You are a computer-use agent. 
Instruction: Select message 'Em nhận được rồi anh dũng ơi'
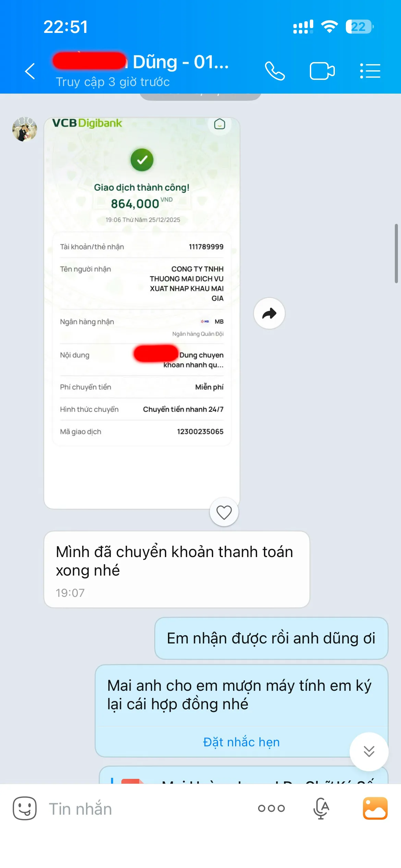pyautogui.click(x=271, y=638)
